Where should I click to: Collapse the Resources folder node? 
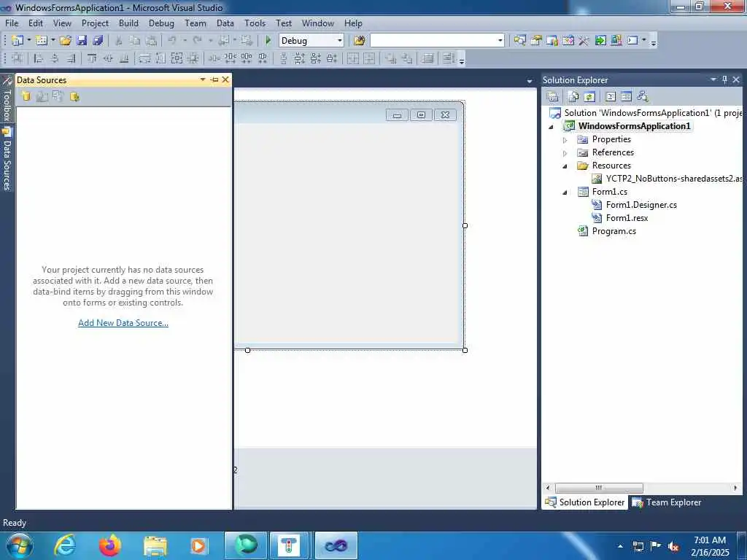pos(565,166)
